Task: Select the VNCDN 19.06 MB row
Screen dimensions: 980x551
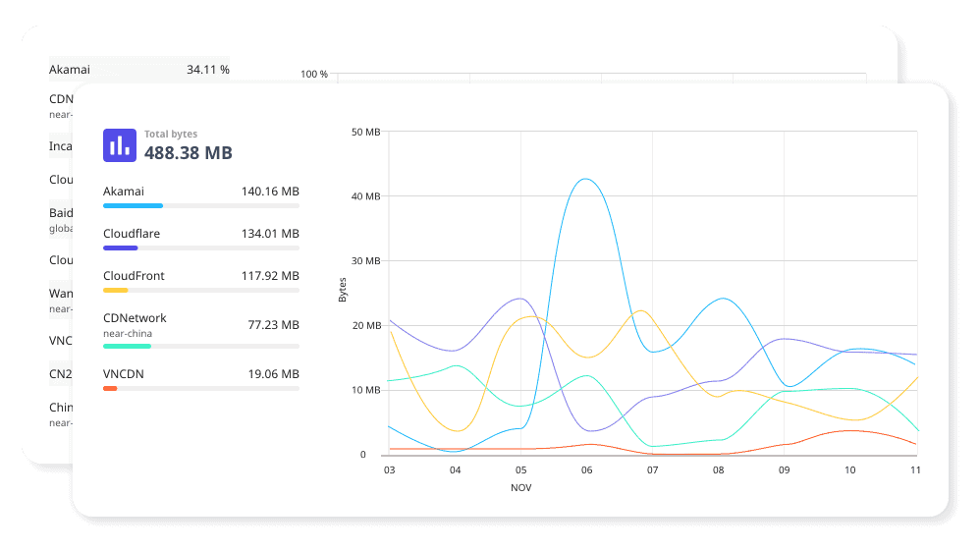Action: tap(200, 379)
